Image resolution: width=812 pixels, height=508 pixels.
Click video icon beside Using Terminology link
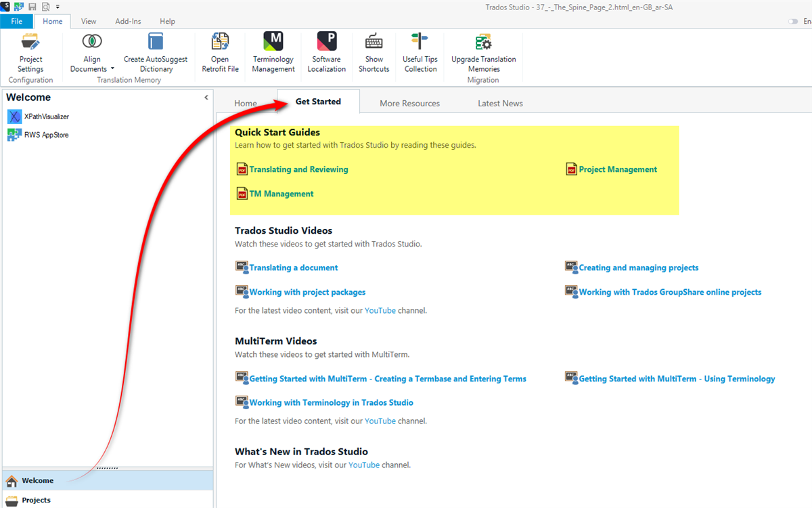click(572, 378)
